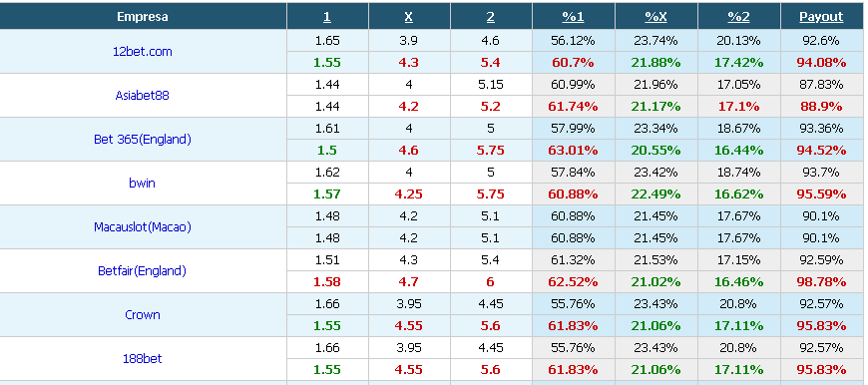This screenshot has height=385, width=868.
Task: Sort odds by column 2 header
Action: tap(491, 17)
